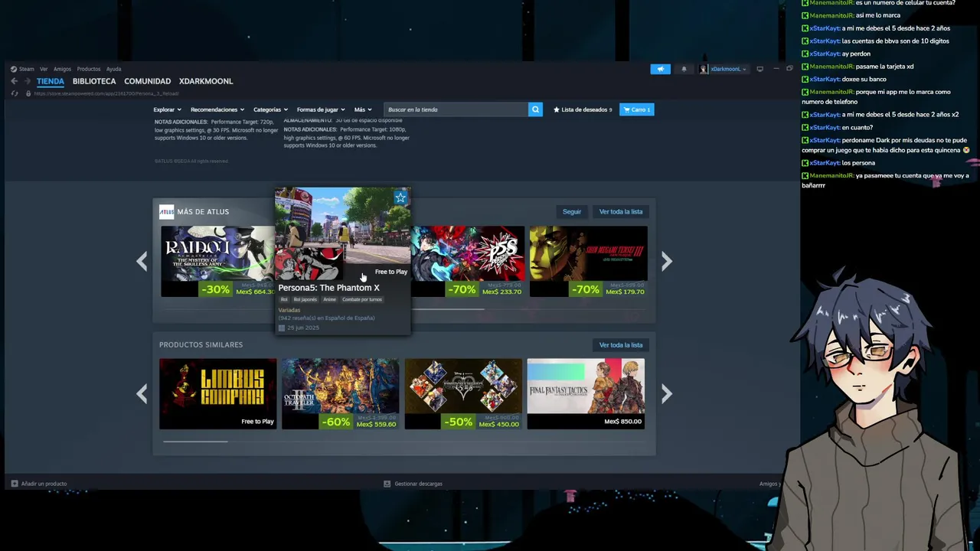Image resolution: width=980 pixels, height=551 pixels.
Task: Switch to Big Picture mode icon
Action: coord(759,69)
